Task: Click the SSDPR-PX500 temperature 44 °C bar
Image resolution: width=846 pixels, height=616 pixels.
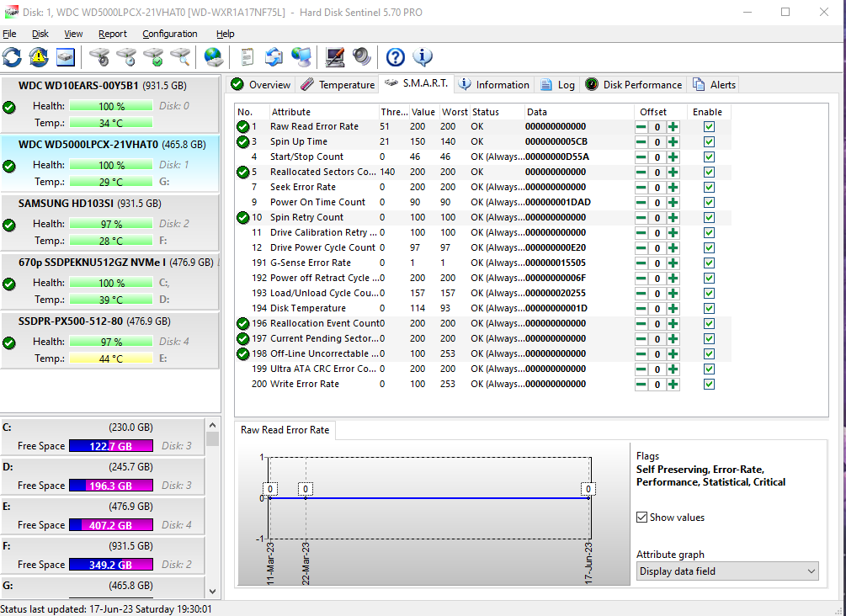Action: pos(111,358)
